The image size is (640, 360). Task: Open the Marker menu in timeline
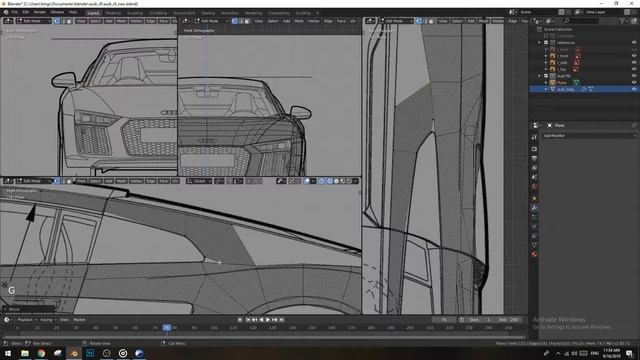pos(79,320)
